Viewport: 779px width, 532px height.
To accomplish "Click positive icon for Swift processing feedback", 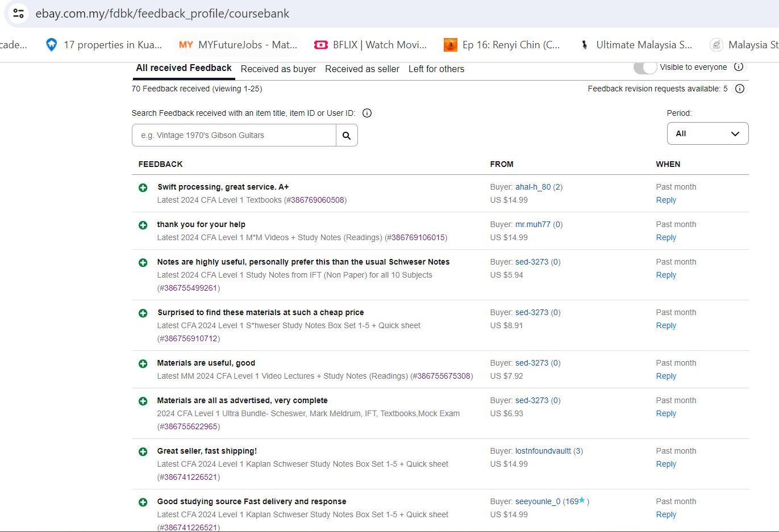I will click(143, 187).
